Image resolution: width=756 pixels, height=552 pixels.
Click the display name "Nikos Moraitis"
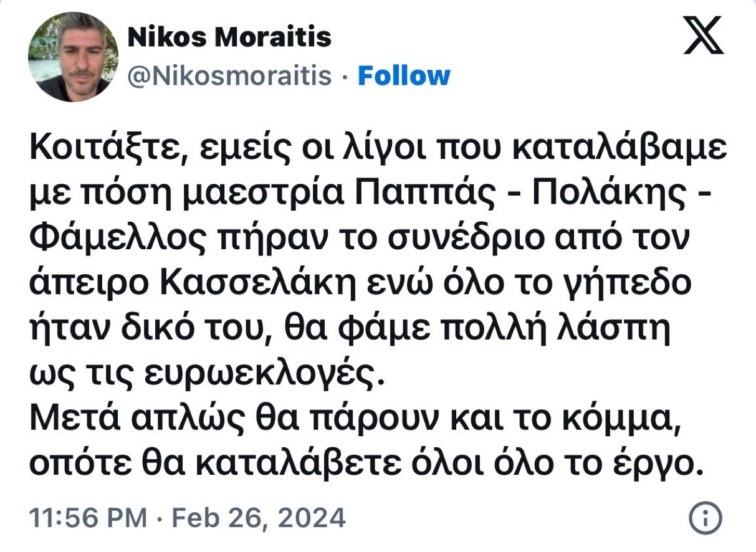point(229,39)
